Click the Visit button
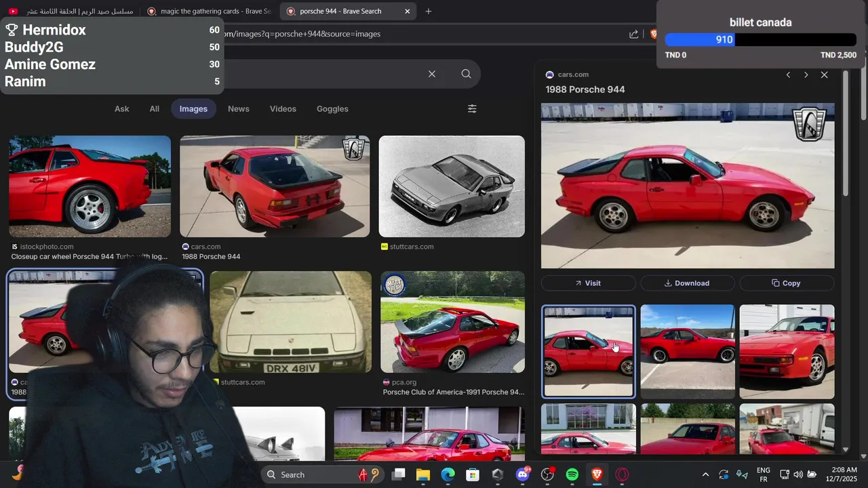The image size is (868, 488). [588, 283]
